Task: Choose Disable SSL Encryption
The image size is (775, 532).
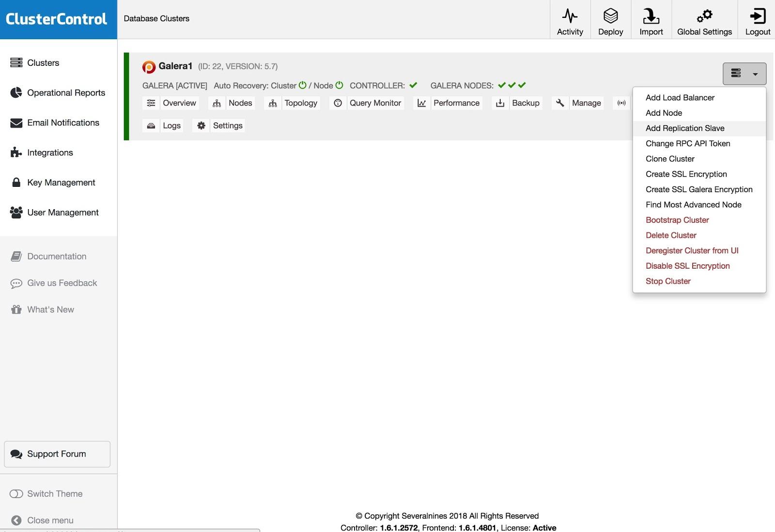Action: coord(687,266)
